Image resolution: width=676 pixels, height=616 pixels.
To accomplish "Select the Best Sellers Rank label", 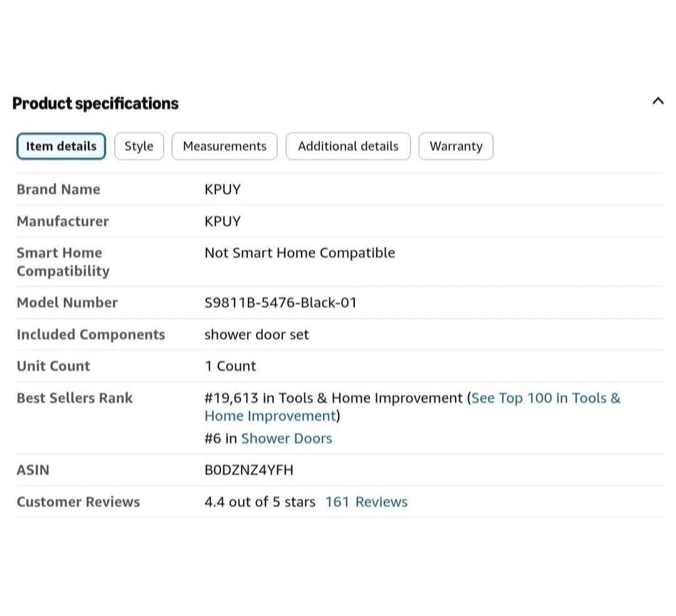I will [74, 398].
